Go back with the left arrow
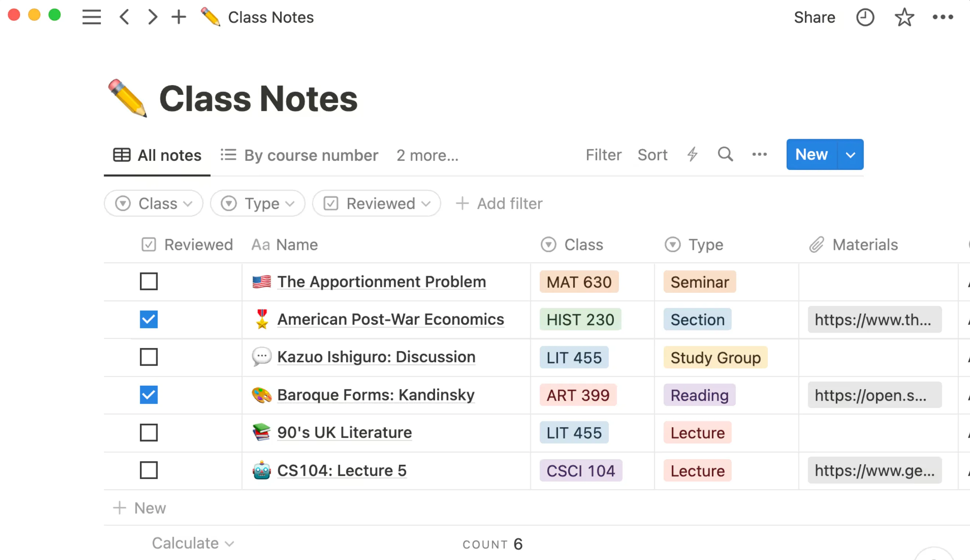970x560 pixels. pyautogui.click(x=124, y=17)
